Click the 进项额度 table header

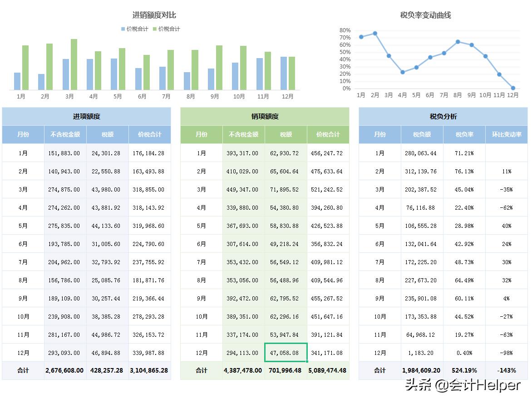click(86, 116)
